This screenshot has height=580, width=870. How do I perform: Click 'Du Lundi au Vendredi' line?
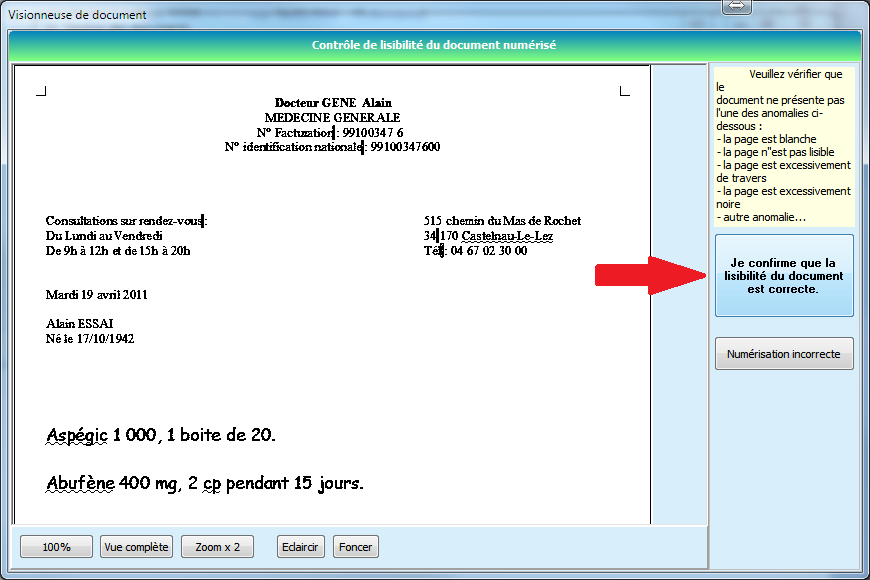click(104, 236)
